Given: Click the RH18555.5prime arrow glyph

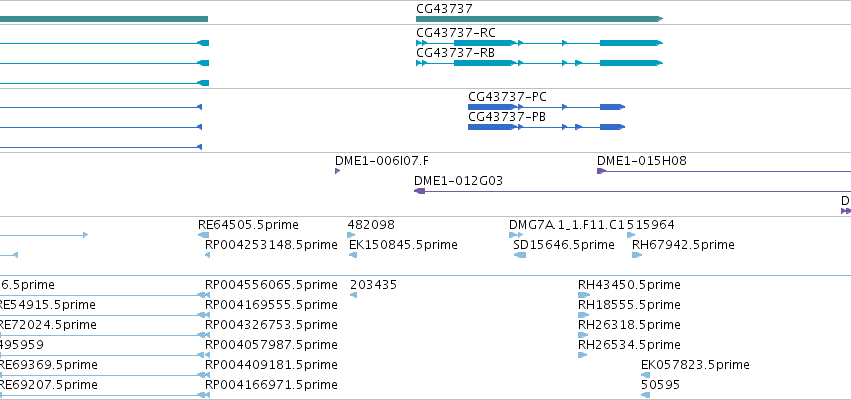Looking at the screenshot, I should click(x=583, y=315).
